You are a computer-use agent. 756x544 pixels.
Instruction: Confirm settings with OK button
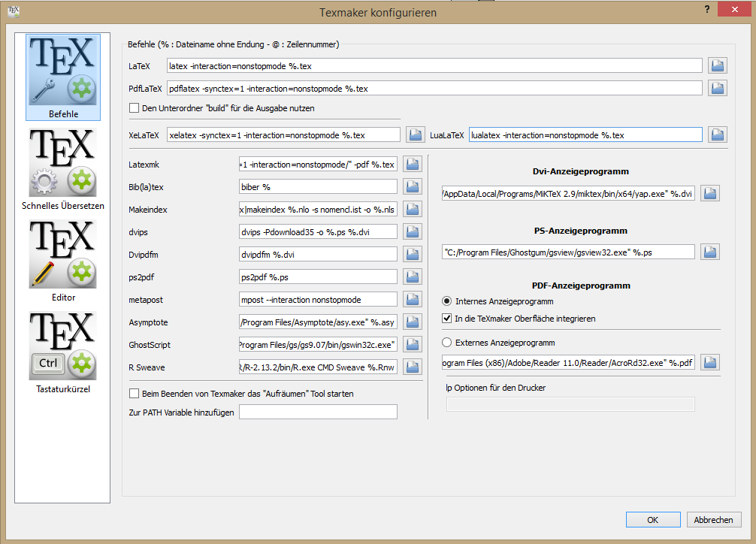coord(653,519)
